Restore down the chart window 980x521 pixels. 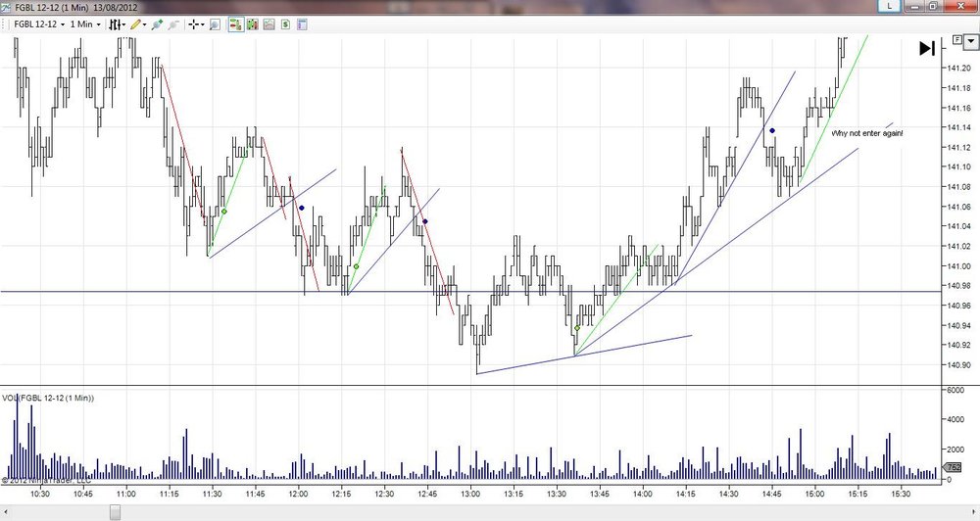(933, 6)
